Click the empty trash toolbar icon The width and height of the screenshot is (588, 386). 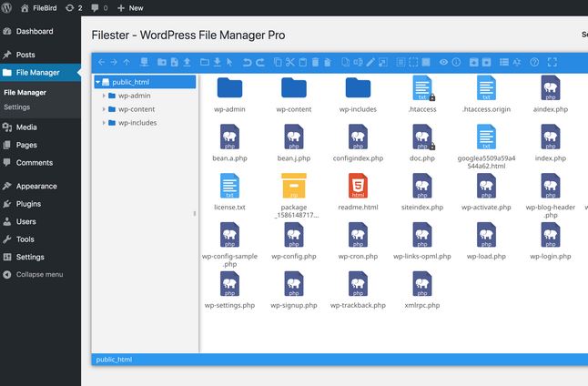[x=328, y=62]
